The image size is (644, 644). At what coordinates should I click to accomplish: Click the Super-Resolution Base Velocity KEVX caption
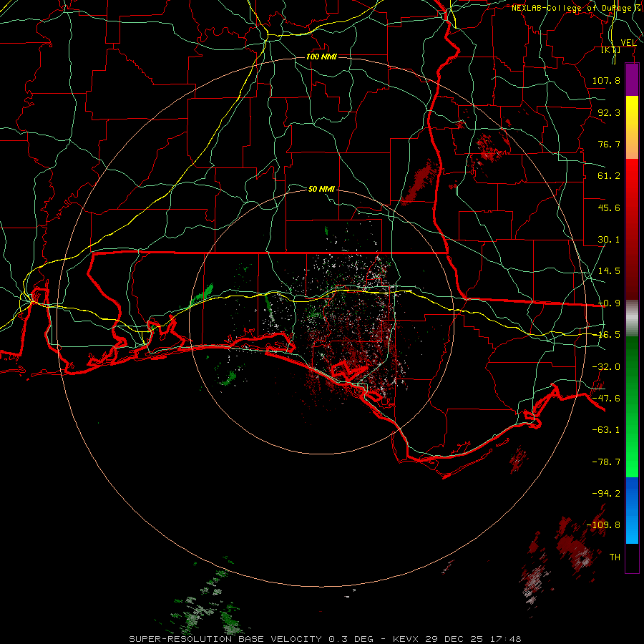[326, 639]
